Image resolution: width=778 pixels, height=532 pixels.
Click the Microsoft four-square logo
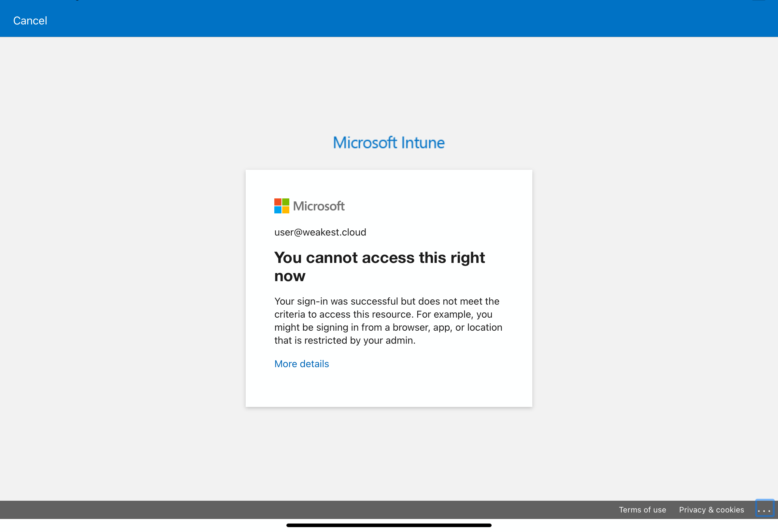point(282,206)
